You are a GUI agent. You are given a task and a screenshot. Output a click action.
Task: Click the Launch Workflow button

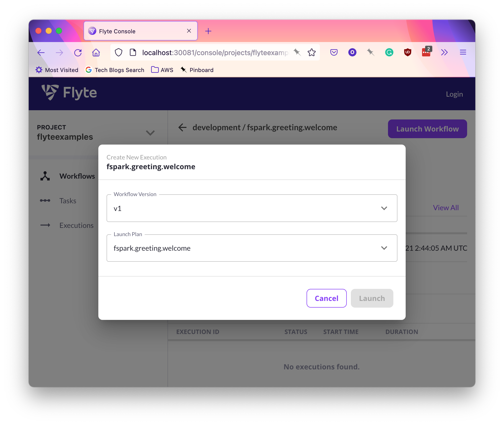pyautogui.click(x=427, y=129)
